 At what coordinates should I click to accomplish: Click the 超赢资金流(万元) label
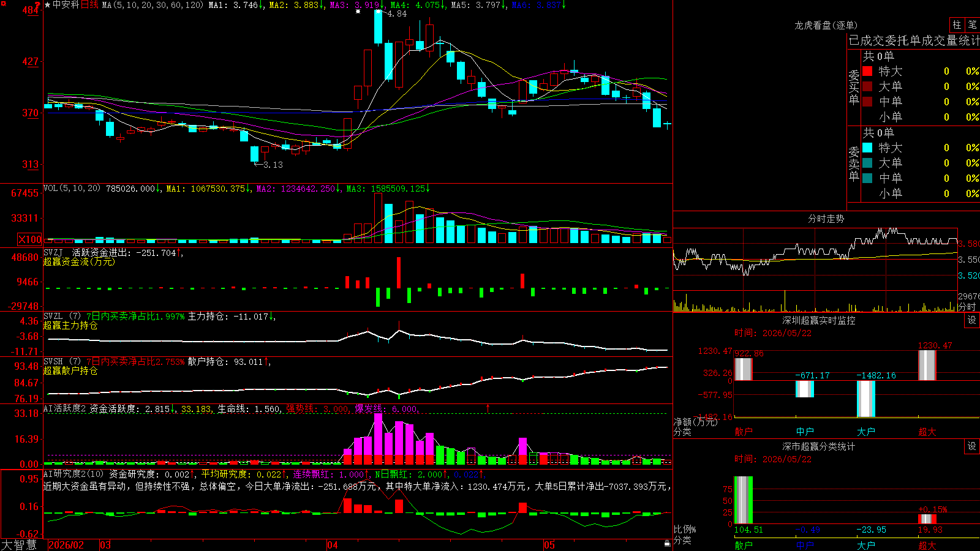tap(79, 261)
